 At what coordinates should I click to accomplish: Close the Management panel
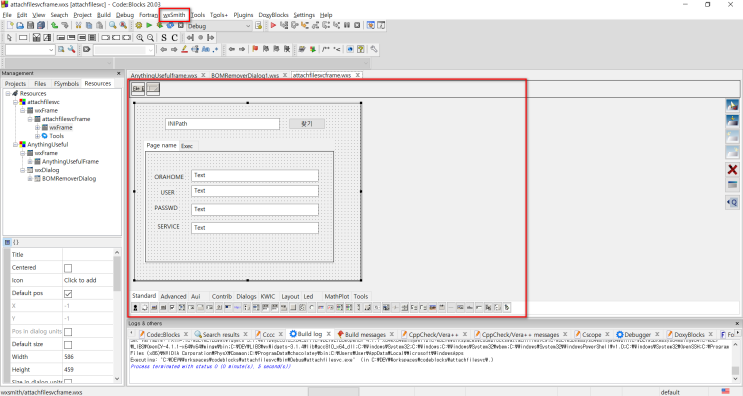[118, 73]
